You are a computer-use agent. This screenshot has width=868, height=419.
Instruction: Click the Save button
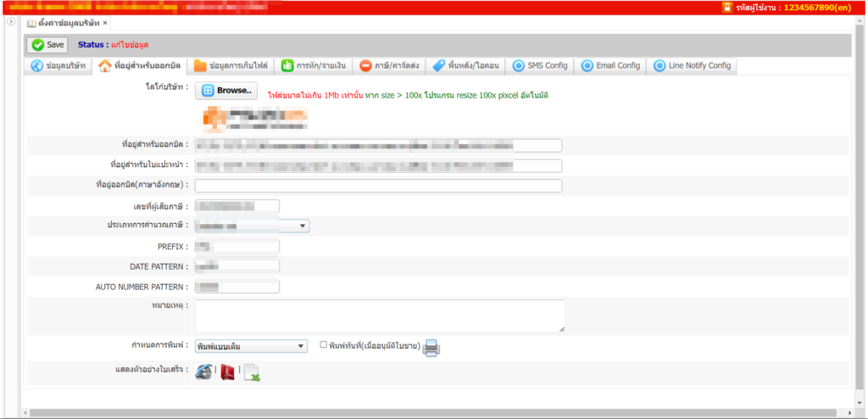click(x=47, y=45)
